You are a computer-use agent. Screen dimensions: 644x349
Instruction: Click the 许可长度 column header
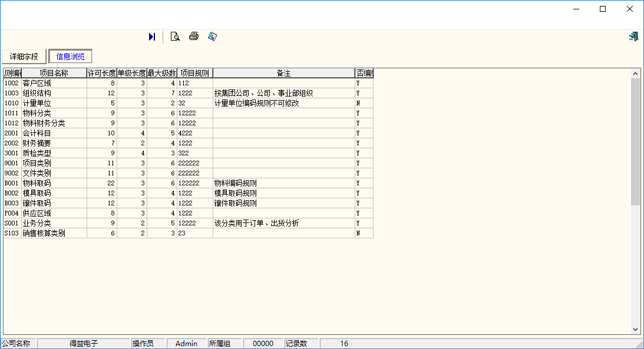(102, 73)
